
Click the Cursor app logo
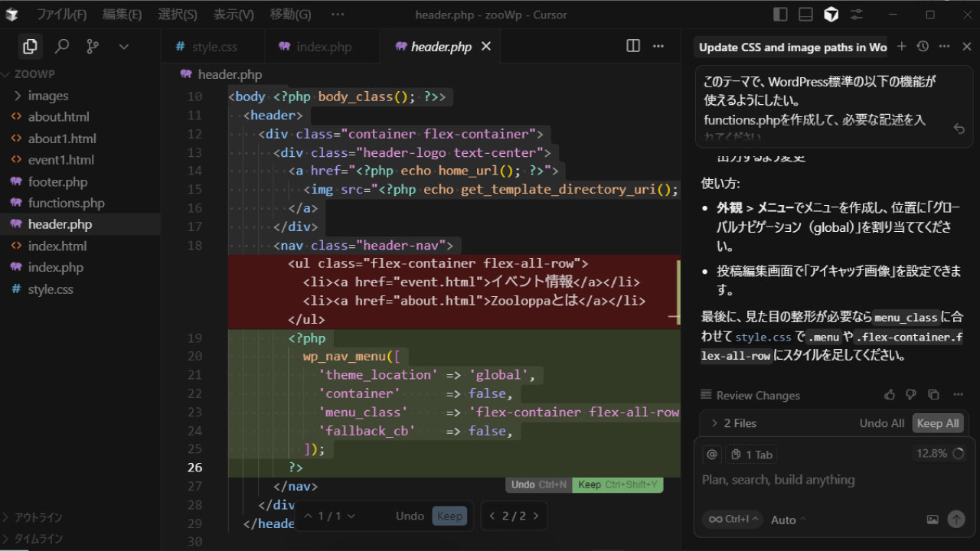coord(12,15)
